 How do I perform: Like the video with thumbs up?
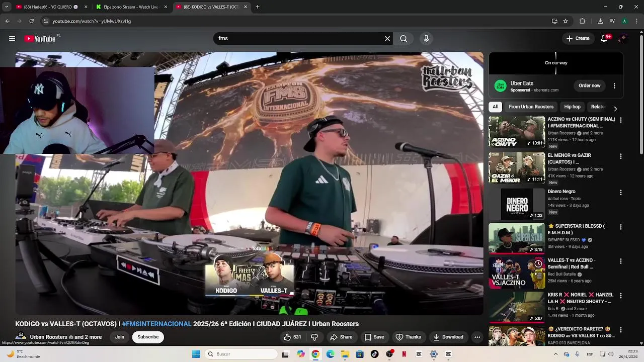coord(292,337)
